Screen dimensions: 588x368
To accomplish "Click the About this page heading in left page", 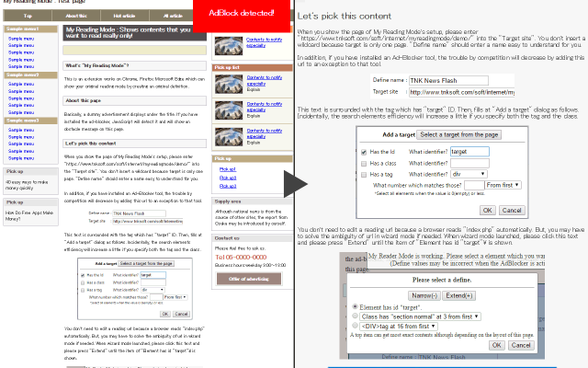I will [x=134, y=100].
